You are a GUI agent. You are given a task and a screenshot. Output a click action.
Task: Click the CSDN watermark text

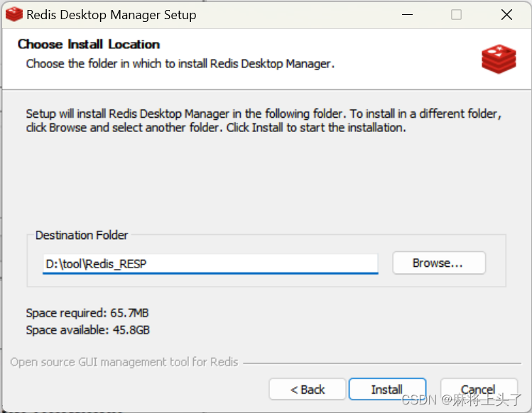[462, 400]
